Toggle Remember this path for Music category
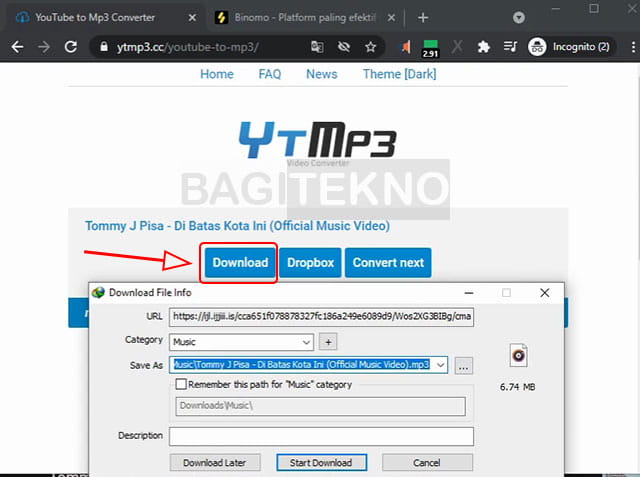 [x=181, y=384]
